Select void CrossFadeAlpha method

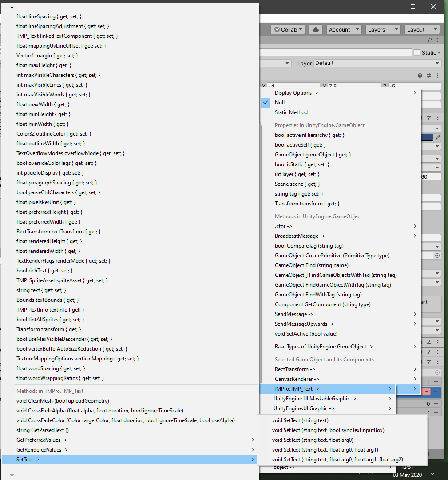pos(131,411)
